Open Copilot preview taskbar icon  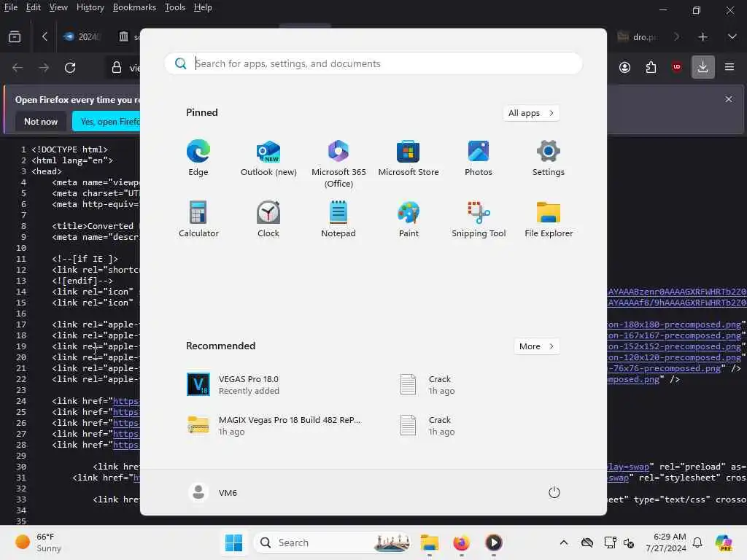pos(723,542)
